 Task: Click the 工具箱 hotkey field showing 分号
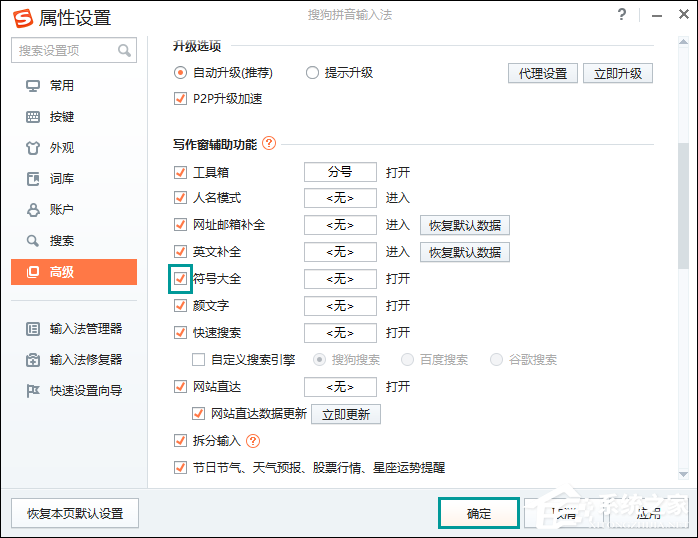tap(340, 172)
